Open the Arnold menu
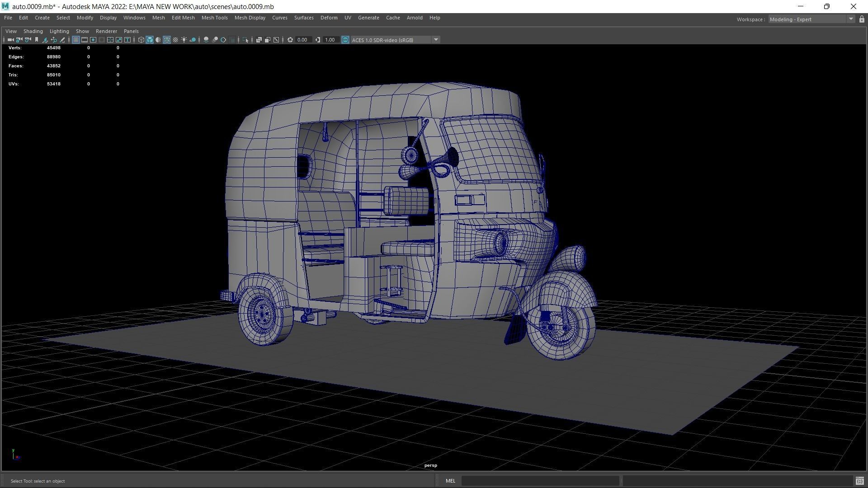 (415, 18)
